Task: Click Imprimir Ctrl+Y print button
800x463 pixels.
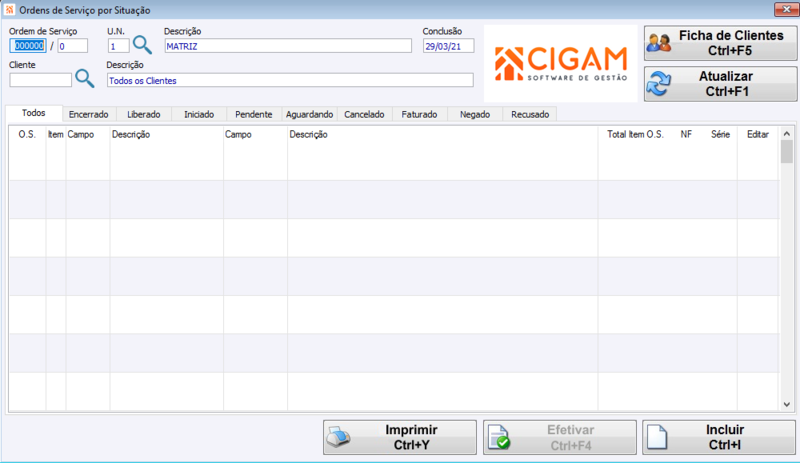Action: [x=400, y=437]
